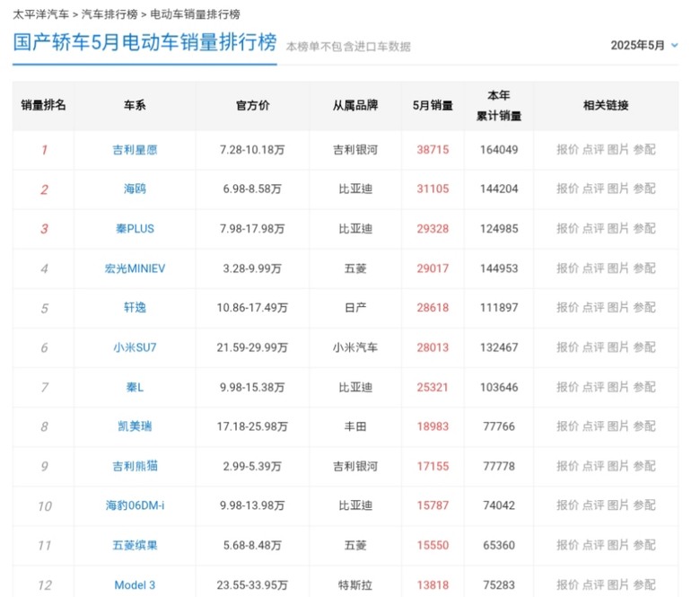The image size is (700, 597).
Task: Open 小米SU7 car series link
Action: coord(135,347)
